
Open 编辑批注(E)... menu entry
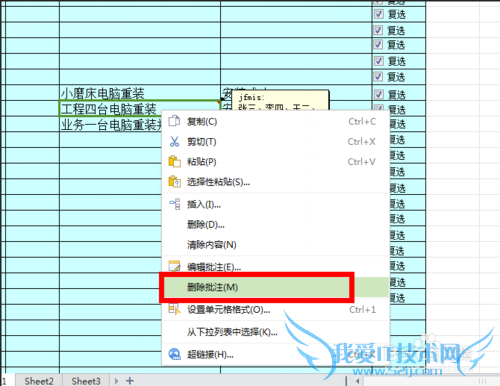point(276,267)
